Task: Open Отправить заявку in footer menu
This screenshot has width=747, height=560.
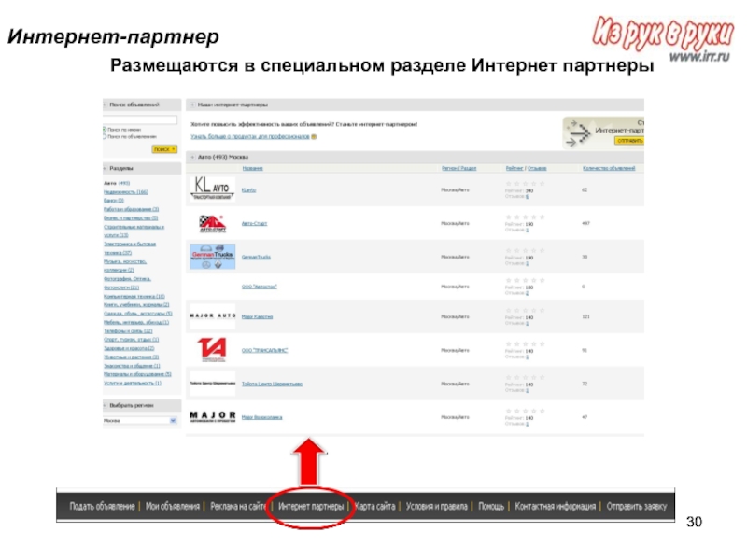Action: click(x=637, y=506)
